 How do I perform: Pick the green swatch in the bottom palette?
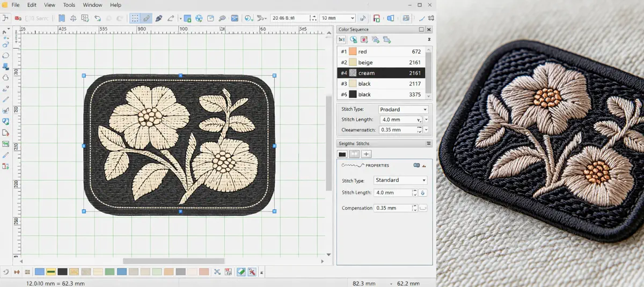(110, 272)
